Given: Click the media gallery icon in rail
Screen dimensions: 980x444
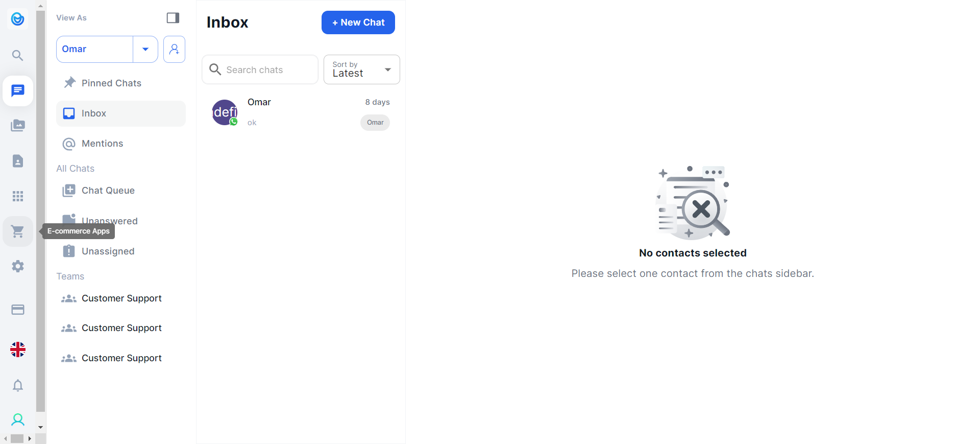Looking at the screenshot, I should click(18, 126).
